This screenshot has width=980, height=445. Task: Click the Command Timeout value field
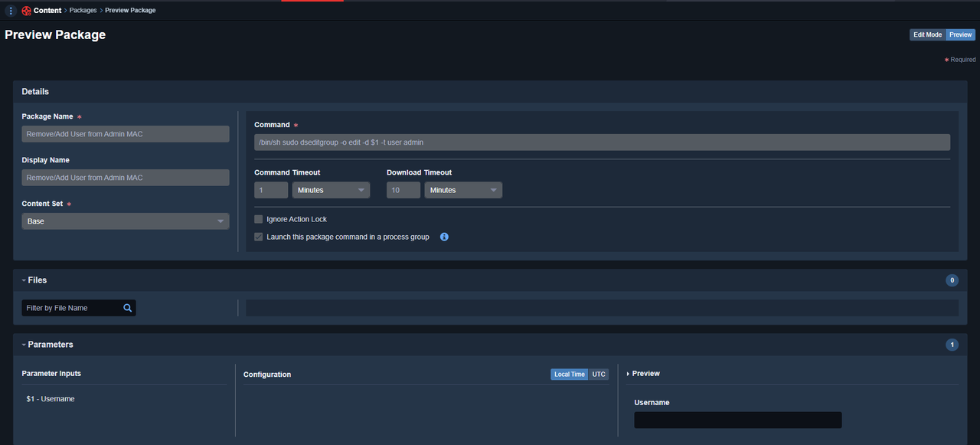(x=271, y=190)
